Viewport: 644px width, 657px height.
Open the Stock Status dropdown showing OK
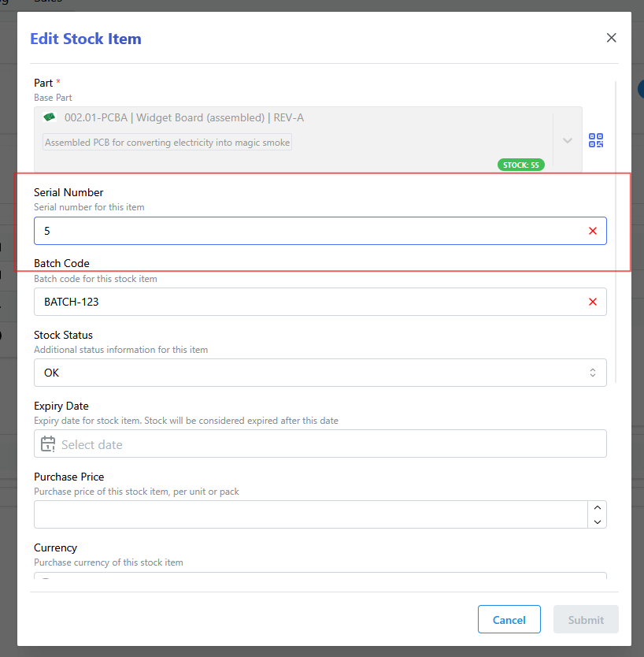320,373
